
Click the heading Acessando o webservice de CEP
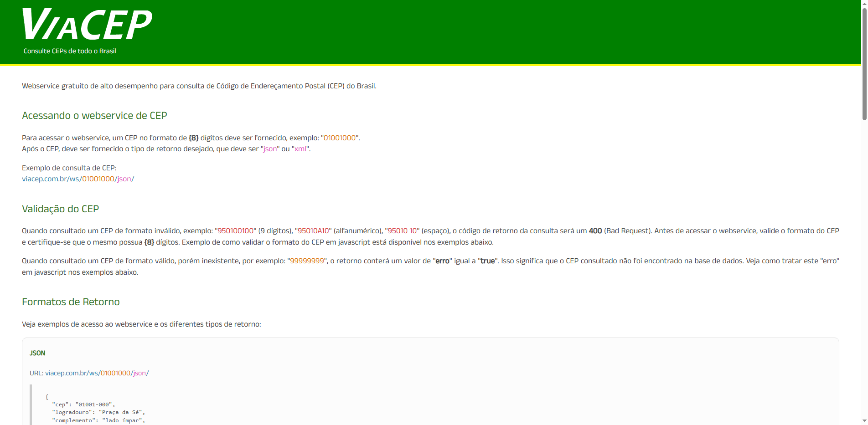[94, 116]
